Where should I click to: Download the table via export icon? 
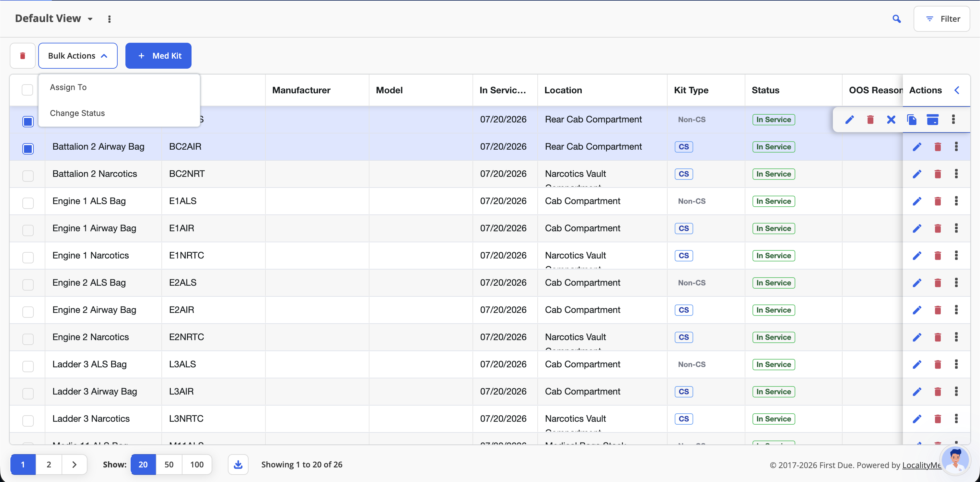238,464
